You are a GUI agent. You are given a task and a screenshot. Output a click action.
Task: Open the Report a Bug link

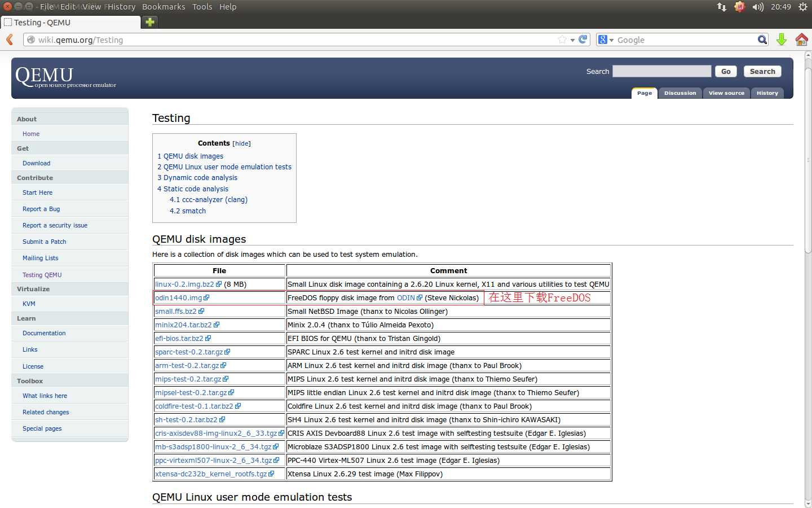(41, 209)
